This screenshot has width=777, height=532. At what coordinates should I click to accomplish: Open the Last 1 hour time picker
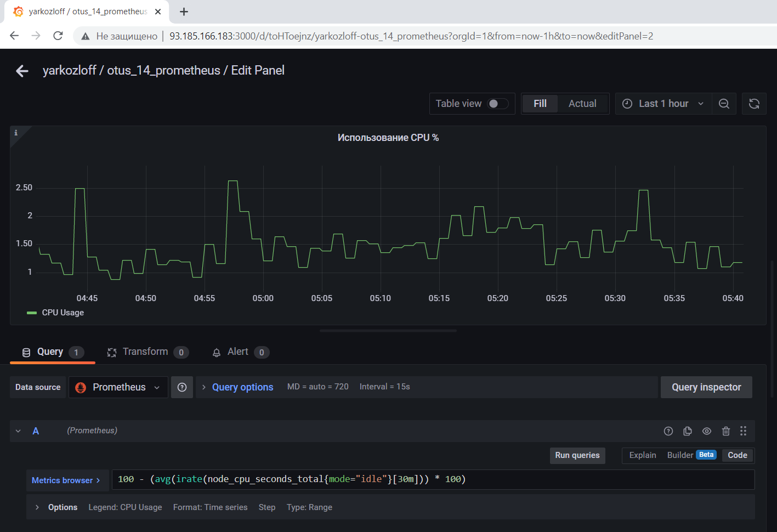pyautogui.click(x=663, y=104)
